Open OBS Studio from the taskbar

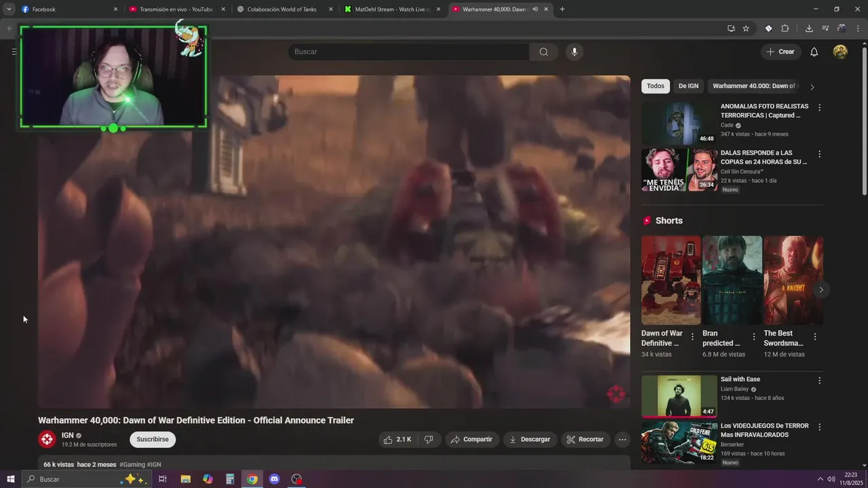296,479
